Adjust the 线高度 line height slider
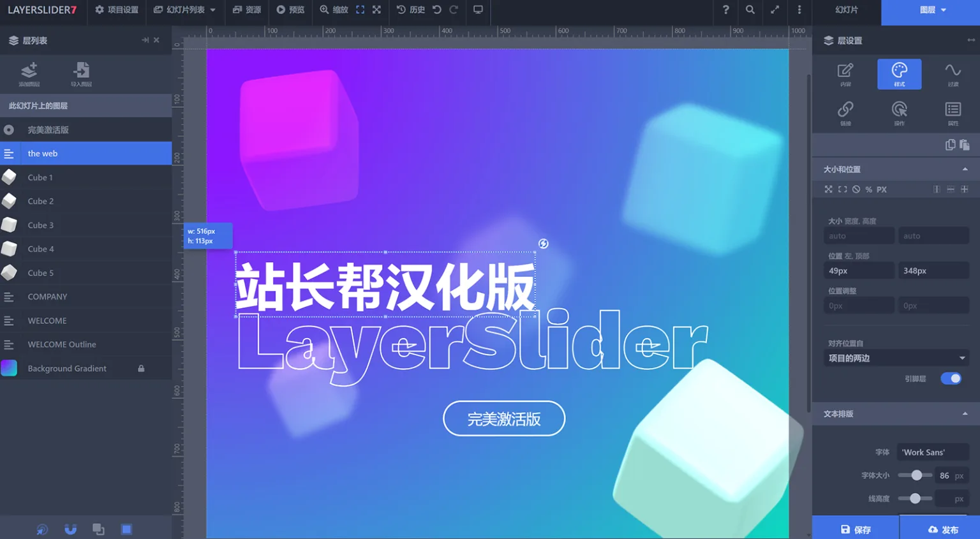The image size is (980, 539). [915, 498]
